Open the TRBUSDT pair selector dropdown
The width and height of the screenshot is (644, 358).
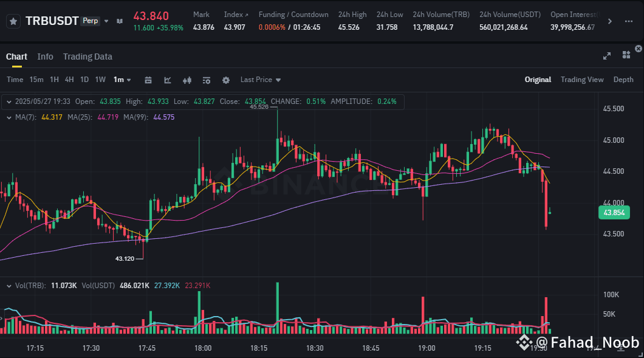pyautogui.click(x=106, y=21)
